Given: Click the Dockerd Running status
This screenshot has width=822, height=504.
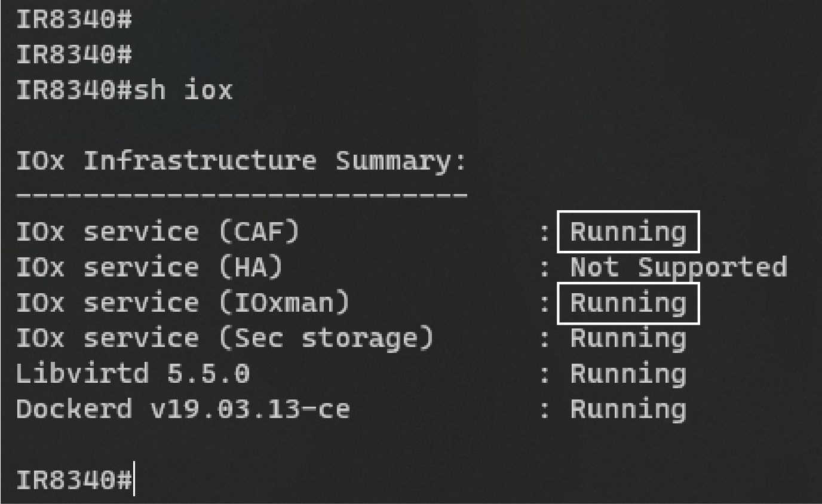Looking at the screenshot, I should (628, 410).
